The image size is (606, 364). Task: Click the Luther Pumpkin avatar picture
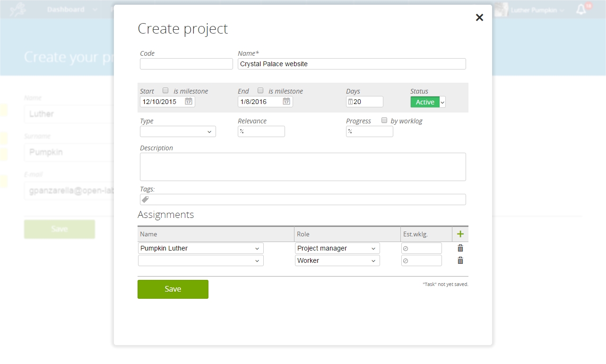coord(501,9)
